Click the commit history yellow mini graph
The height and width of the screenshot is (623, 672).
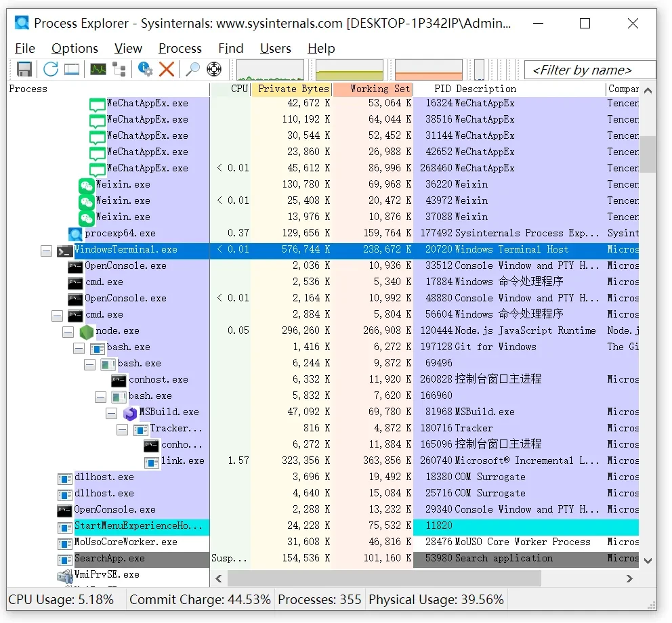tap(350, 70)
